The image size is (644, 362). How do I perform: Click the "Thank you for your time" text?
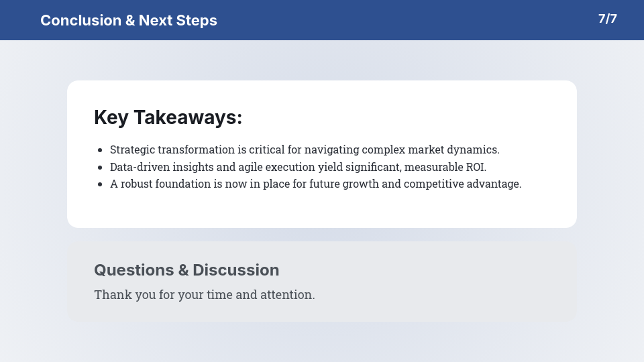(204, 294)
